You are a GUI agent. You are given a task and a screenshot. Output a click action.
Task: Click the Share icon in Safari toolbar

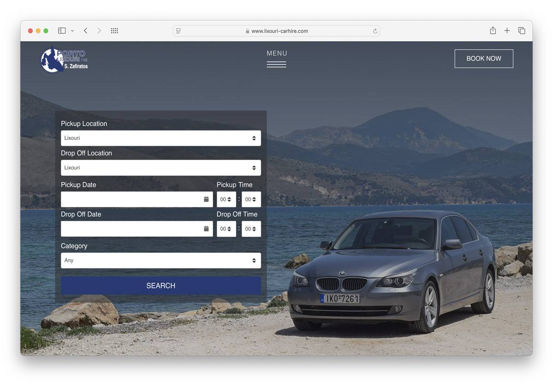(x=493, y=31)
